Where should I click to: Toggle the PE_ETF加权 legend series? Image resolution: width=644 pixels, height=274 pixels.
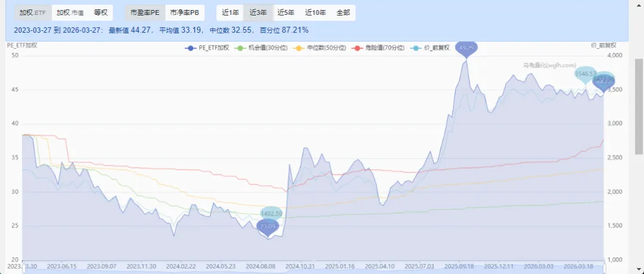(x=207, y=48)
